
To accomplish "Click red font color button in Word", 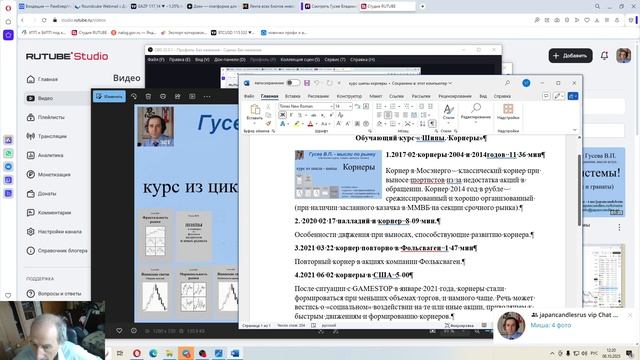I will [310, 124].
